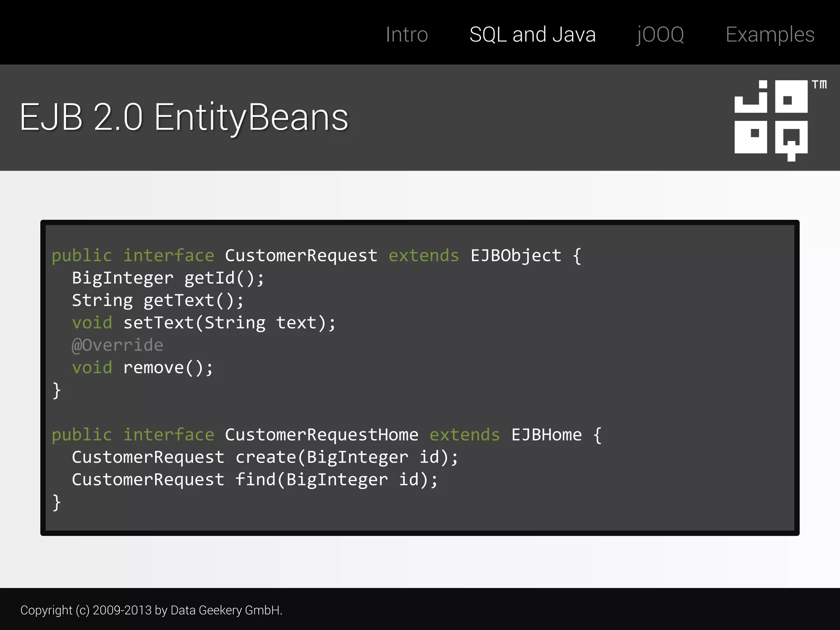Viewport: 840px width, 630px height.
Task: Click the EJB 2.0 EntityBeans title
Action: tap(184, 118)
